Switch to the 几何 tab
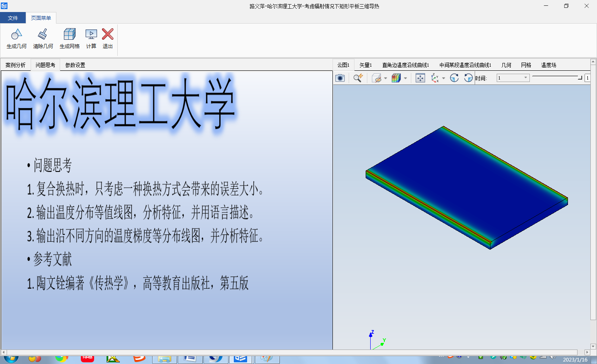Image resolution: width=597 pixels, height=364 pixels. coord(507,65)
